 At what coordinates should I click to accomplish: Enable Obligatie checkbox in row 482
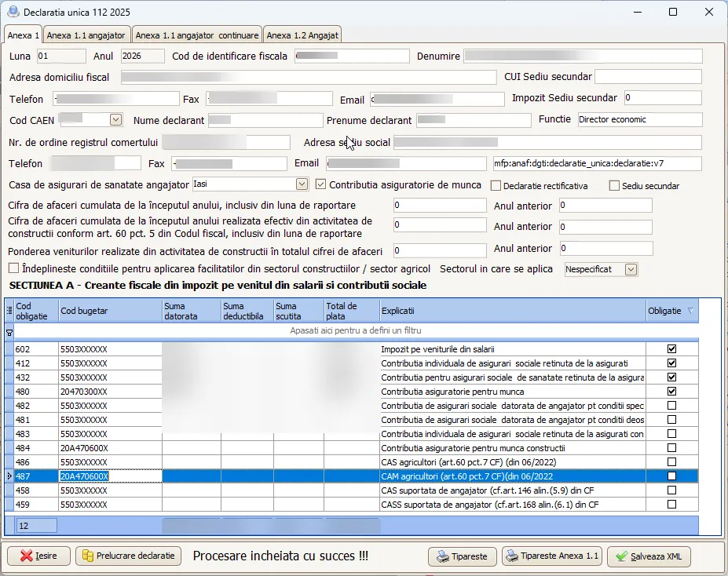pyautogui.click(x=671, y=406)
